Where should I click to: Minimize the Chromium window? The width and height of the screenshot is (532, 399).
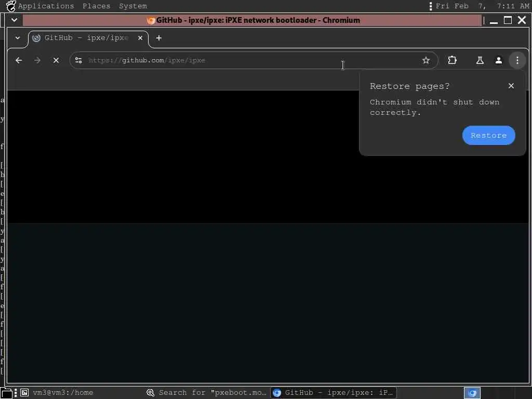(x=494, y=20)
